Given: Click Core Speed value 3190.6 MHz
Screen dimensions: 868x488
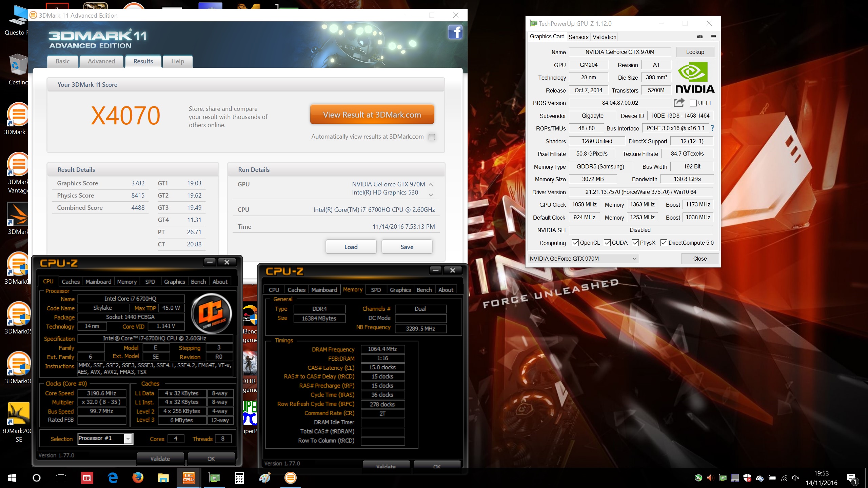Looking at the screenshot, I should point(101,393).
